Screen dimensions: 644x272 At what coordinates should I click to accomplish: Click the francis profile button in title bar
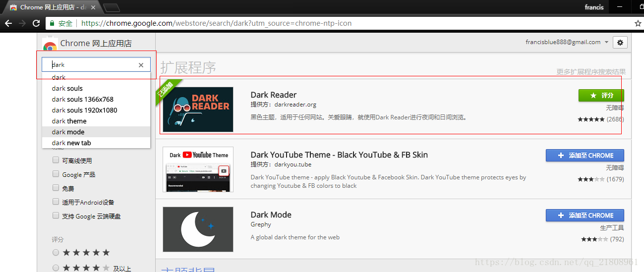click(594, 7)
